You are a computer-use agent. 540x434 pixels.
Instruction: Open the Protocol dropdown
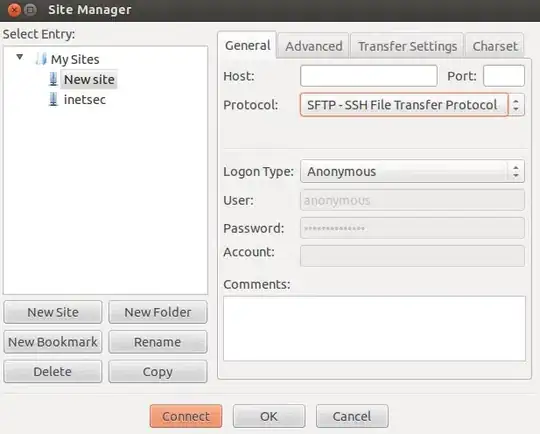[x=412, y=105]
